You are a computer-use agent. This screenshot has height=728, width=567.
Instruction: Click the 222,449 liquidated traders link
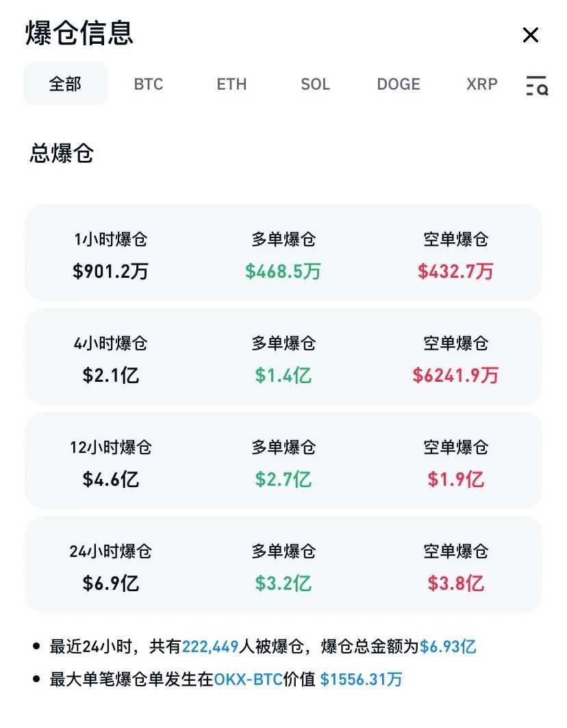click(x=210, y=646)
